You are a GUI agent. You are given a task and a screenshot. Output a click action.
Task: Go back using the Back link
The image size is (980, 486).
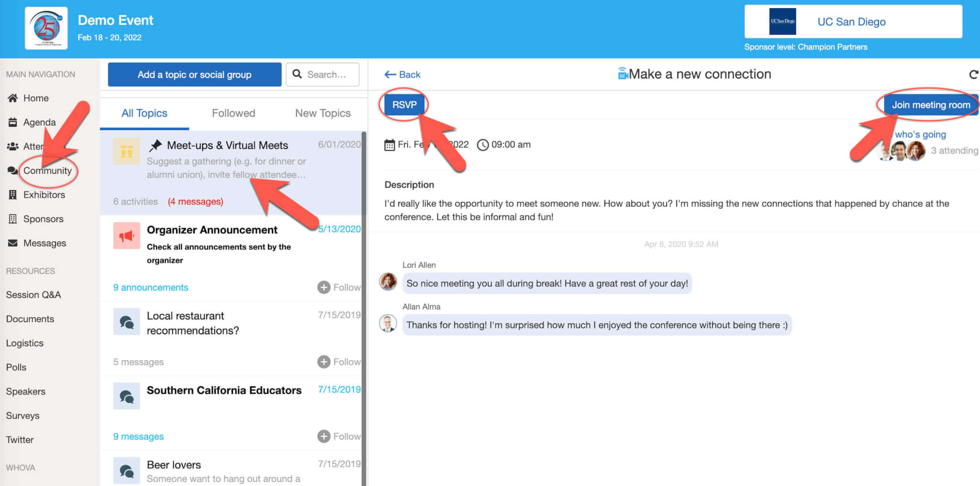coord(402,75)
